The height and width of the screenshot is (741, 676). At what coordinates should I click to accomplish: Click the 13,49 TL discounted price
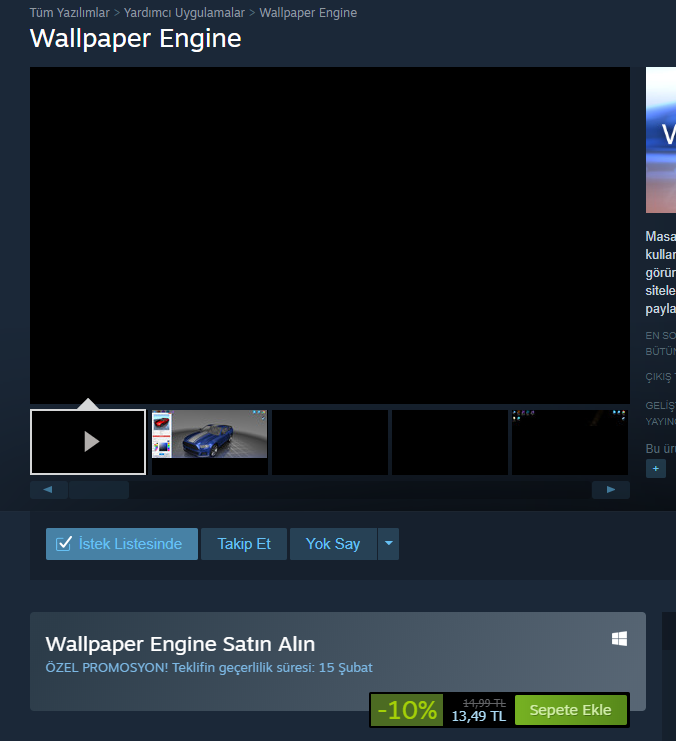pos(478,716)
